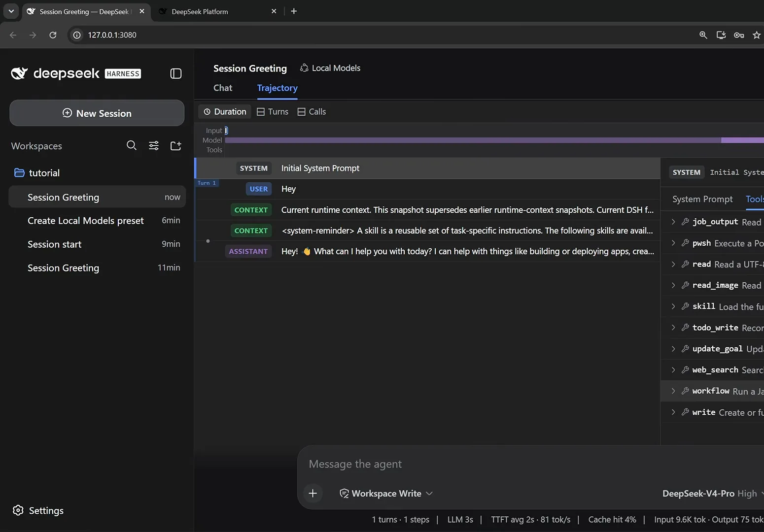The width and height of the screenshot is (764, 532).
Task: Add a new workspace folder icon
Action: tap(175, 145)
